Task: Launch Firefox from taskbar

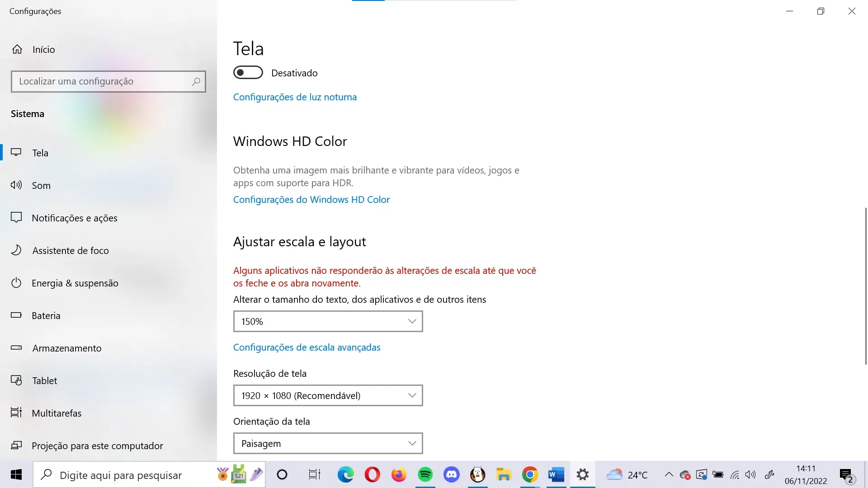Action: [x=399, y=475]
